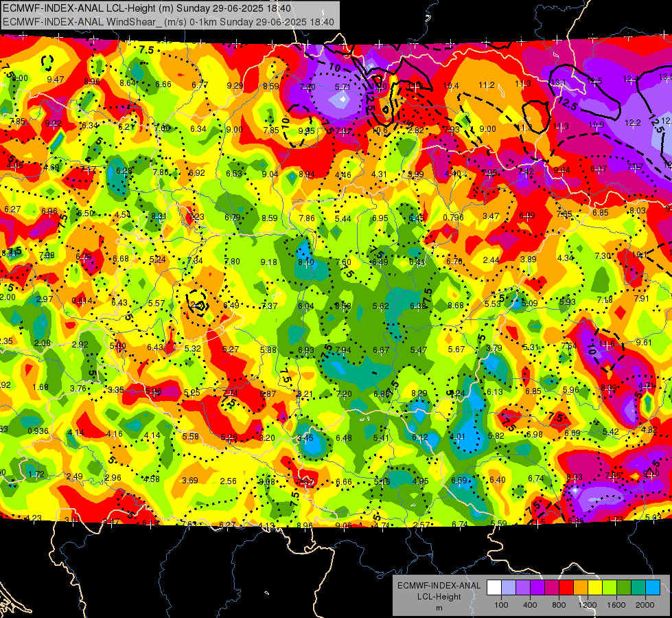
Task: Click the 10.4 wind shear value
Action: (451, 86)
